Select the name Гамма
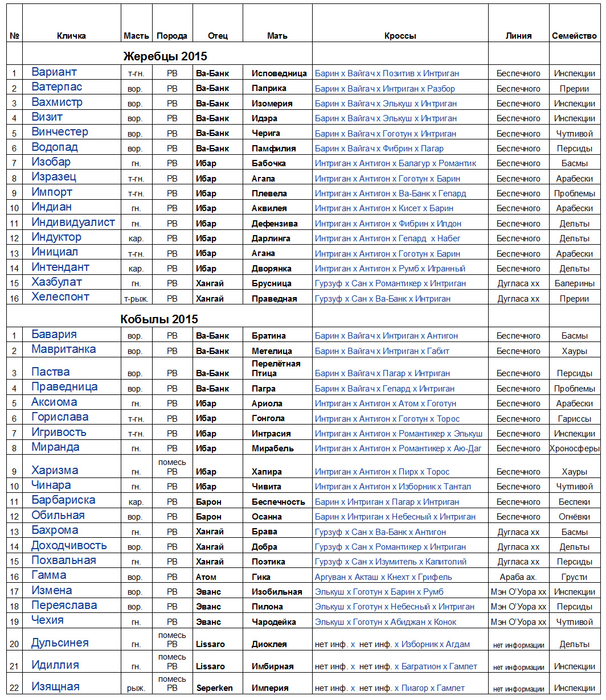The image size is (606, 700). tap(49, 575)
